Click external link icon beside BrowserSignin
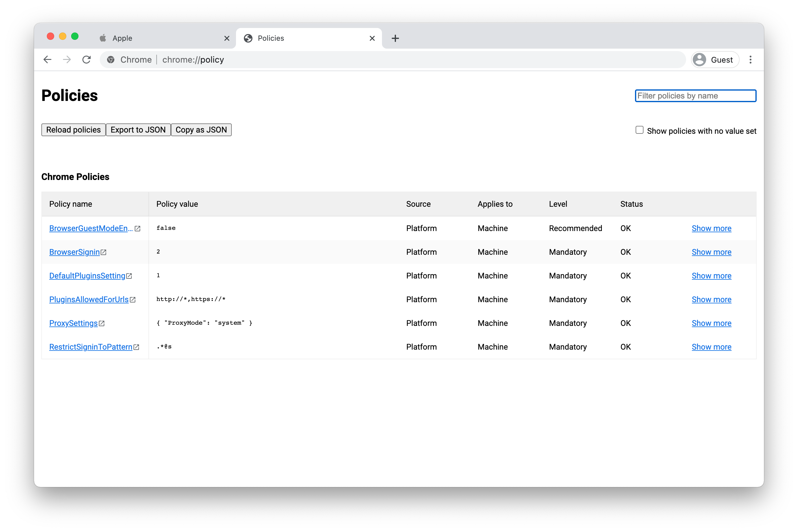798x532 pixels. (103, 252)
